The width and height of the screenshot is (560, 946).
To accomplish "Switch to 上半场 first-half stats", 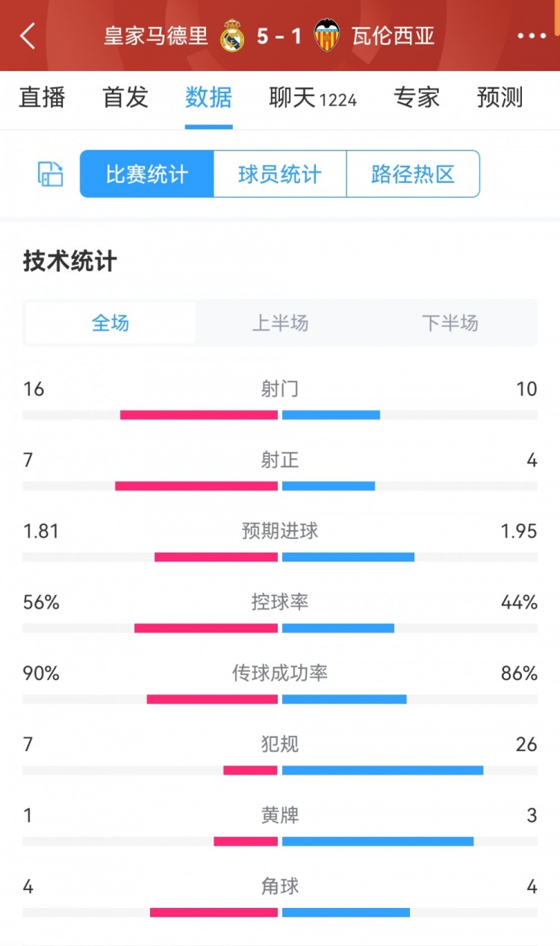I will click(x=280, y=323).
